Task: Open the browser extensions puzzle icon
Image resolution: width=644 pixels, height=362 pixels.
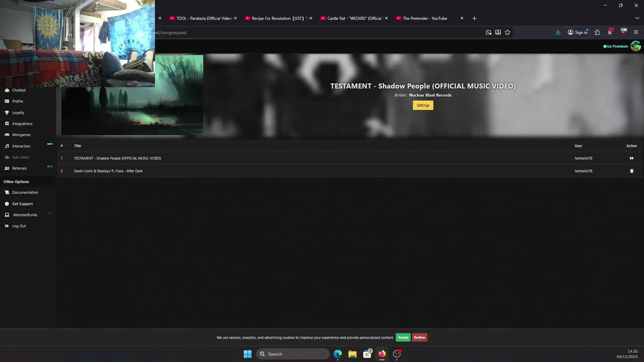Action: 597,32
